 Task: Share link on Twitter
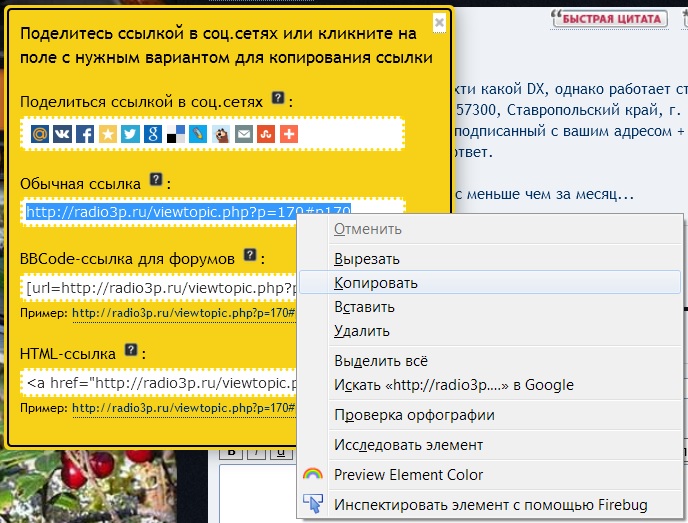pos(130,133)
